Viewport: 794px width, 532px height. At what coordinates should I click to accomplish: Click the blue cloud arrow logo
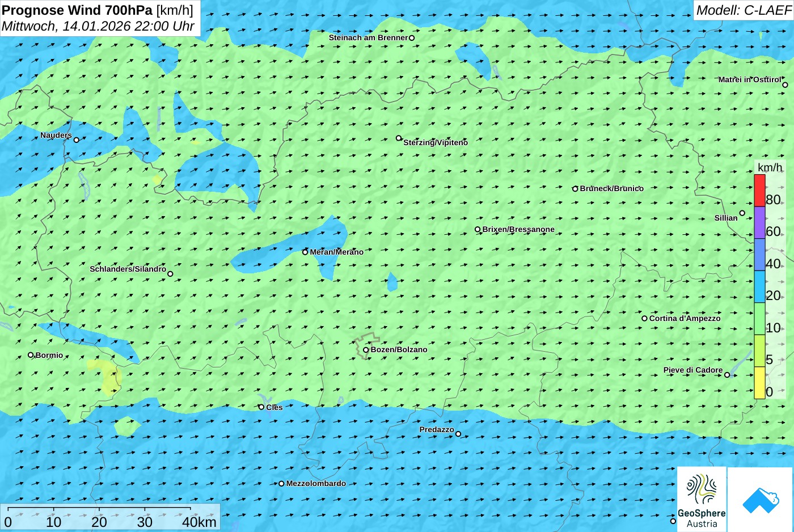pyautogui.click(x=760, y=500)
